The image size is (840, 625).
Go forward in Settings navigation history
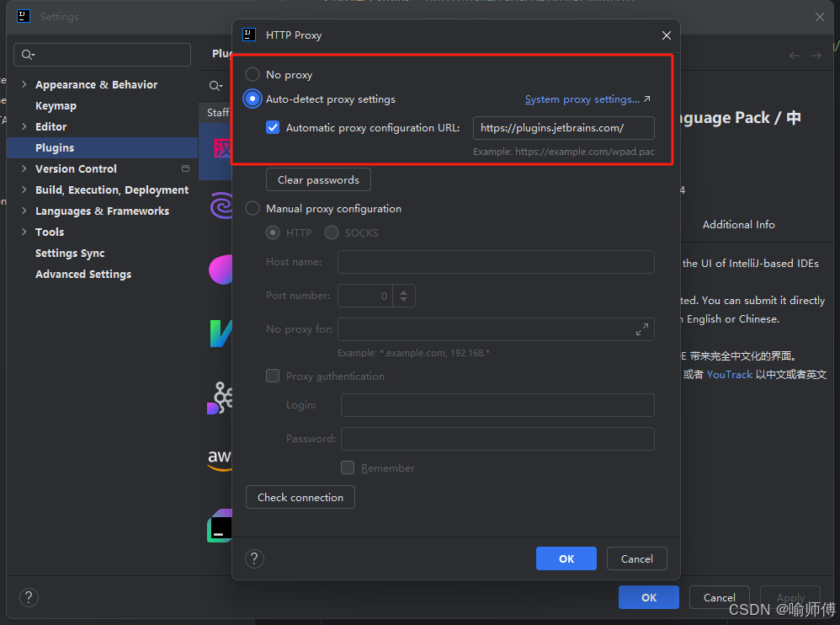[816, 56]
